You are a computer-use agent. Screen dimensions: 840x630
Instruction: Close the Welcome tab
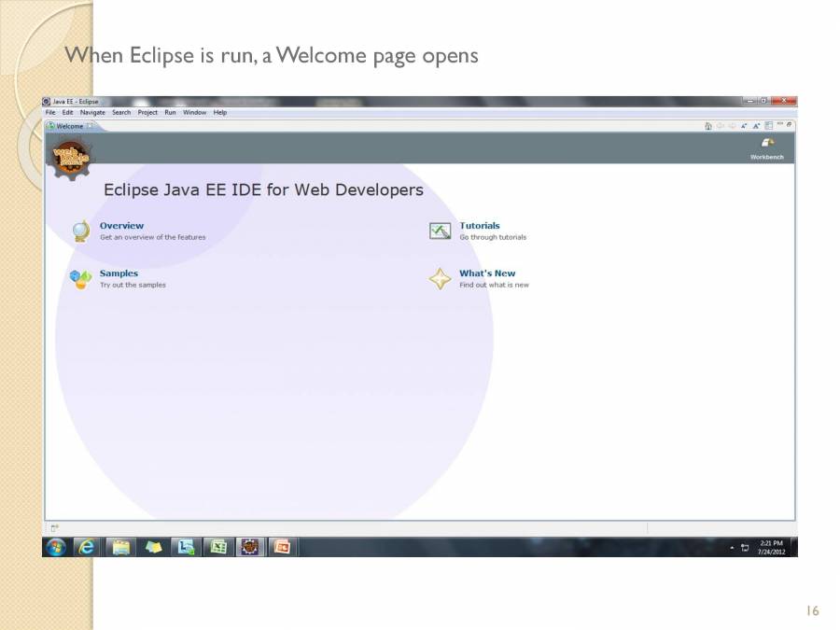(90, 126)
